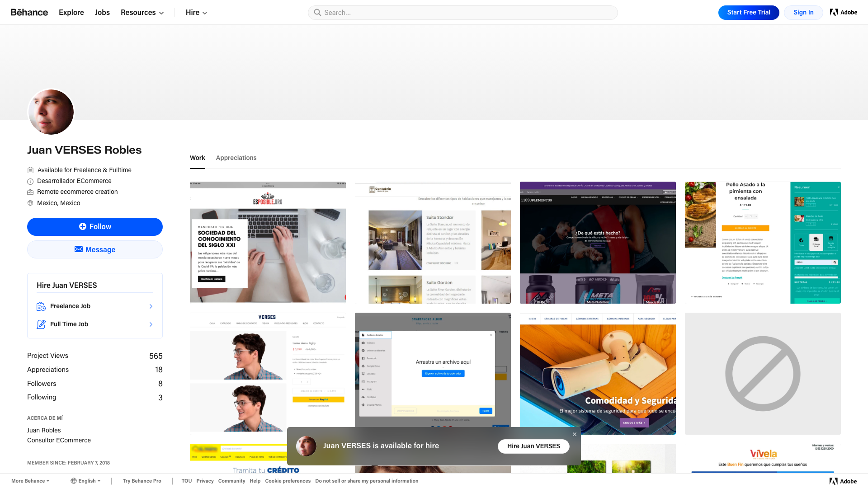868x488 pixels.
Task: Expand the Full Time Job chevron arrow
Action: click(151, 324)
